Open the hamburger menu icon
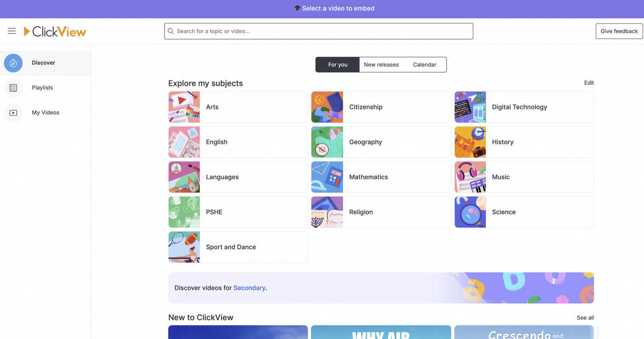 coord(11,31)
